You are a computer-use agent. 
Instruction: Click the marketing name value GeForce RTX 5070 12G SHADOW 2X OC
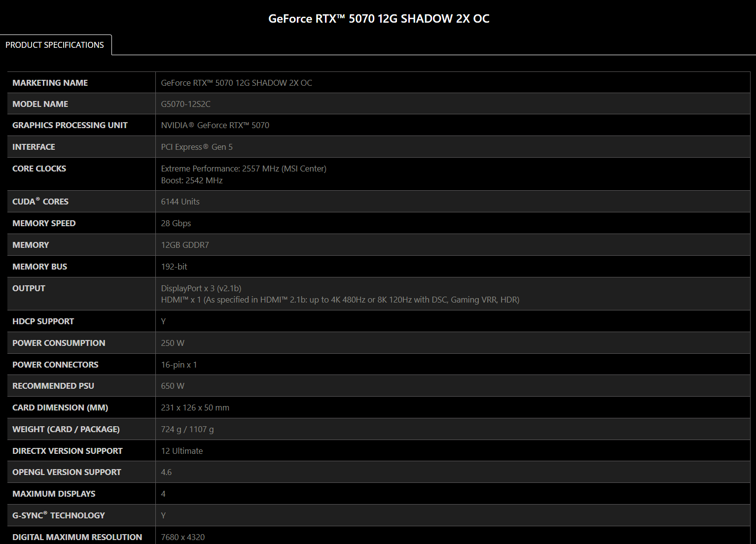[237, 83]
